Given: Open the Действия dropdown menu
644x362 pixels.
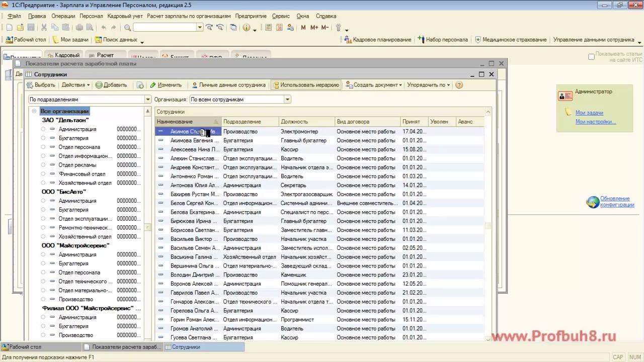Looking at the screenshot, I should pyautogui.click(x=75, y=85).
